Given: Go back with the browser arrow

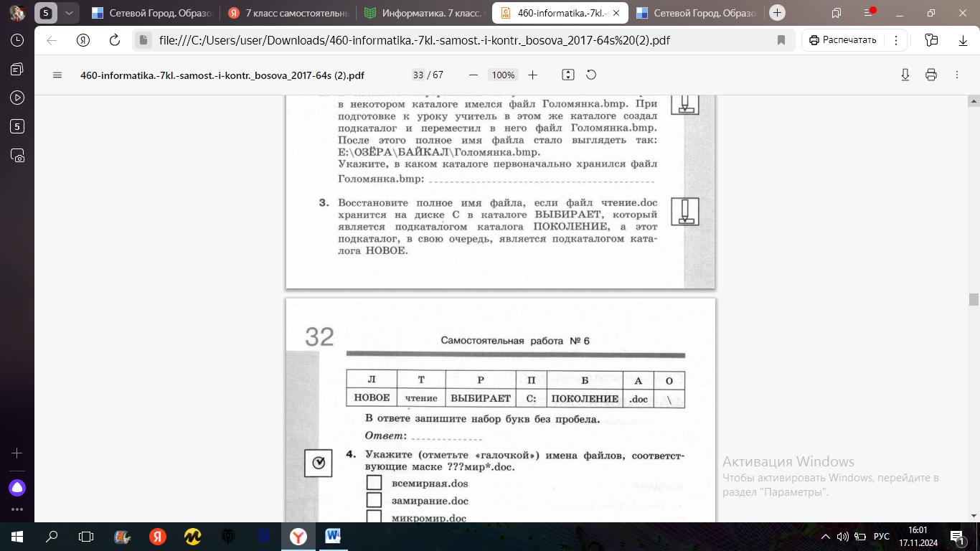Looking at the screenshot, I should click(52, 40).
